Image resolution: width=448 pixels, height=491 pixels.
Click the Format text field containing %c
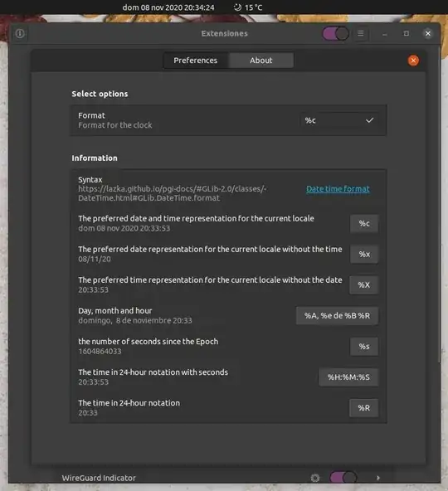coord(339,120)
